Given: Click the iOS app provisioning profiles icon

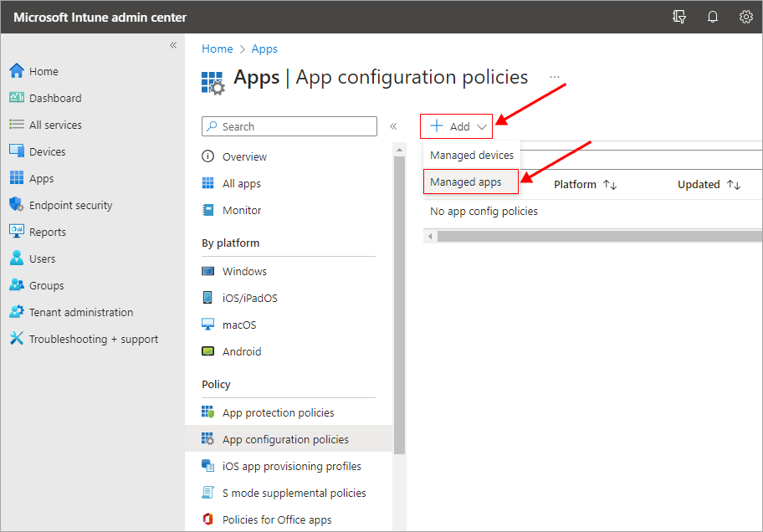Looking at the screenshot, I should point(207,466).
